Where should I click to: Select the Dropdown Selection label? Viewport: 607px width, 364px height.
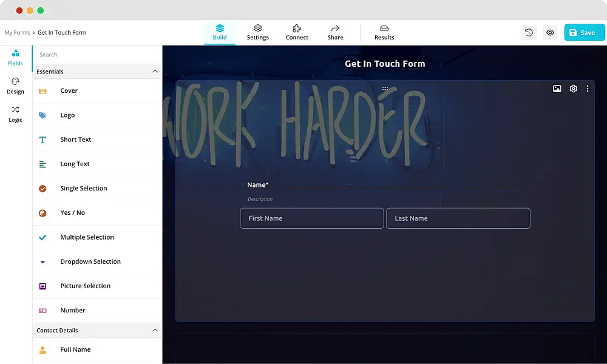point(90,261)
